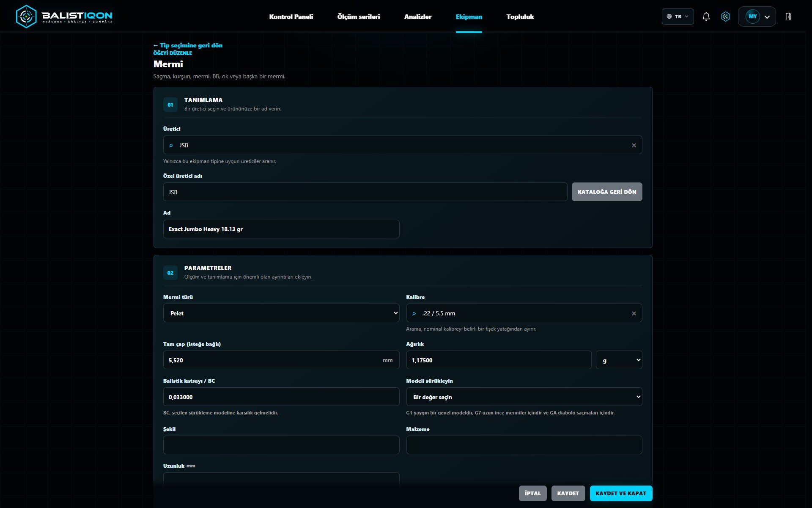812x508 pixels.
Task: Open the notifications bell
Action: tap(706, 17)
